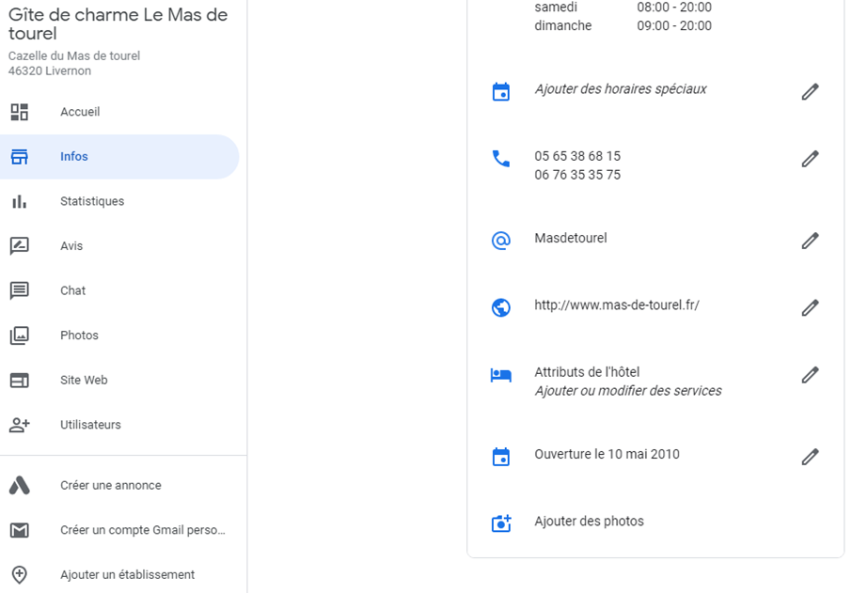This screenshot has width=868, height=593.
Task: Click the Site Web icon
Action: point(20,380)
